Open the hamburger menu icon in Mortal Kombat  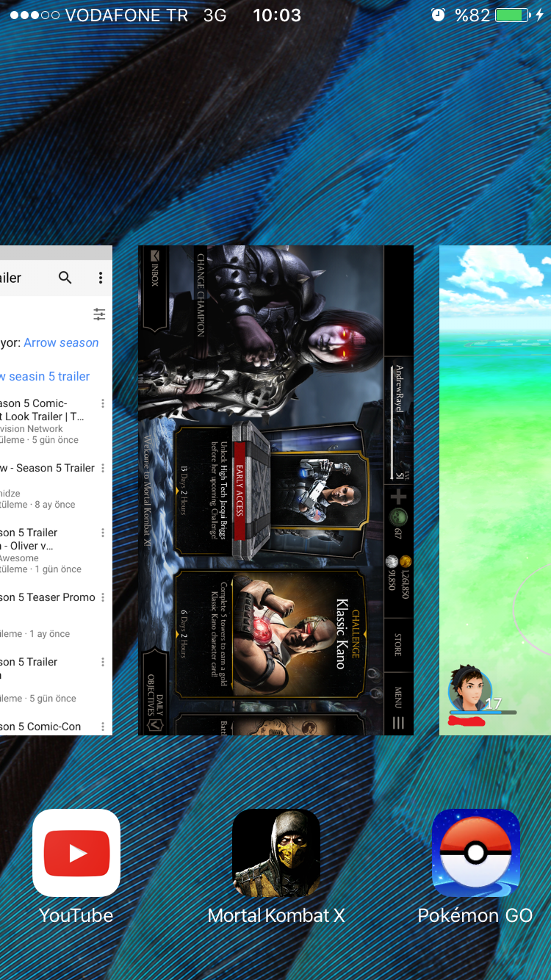pos(398,723)
